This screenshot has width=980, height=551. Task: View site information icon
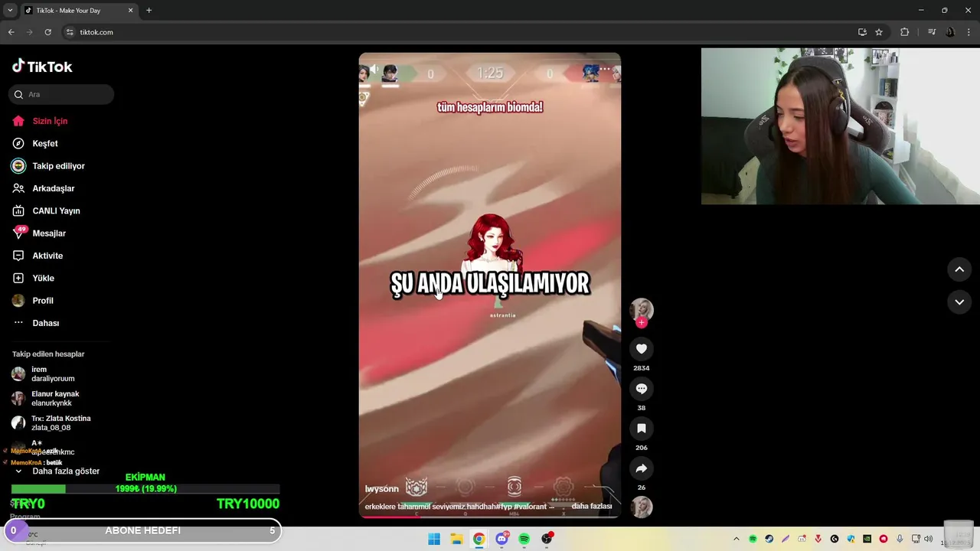coord(70,32)
